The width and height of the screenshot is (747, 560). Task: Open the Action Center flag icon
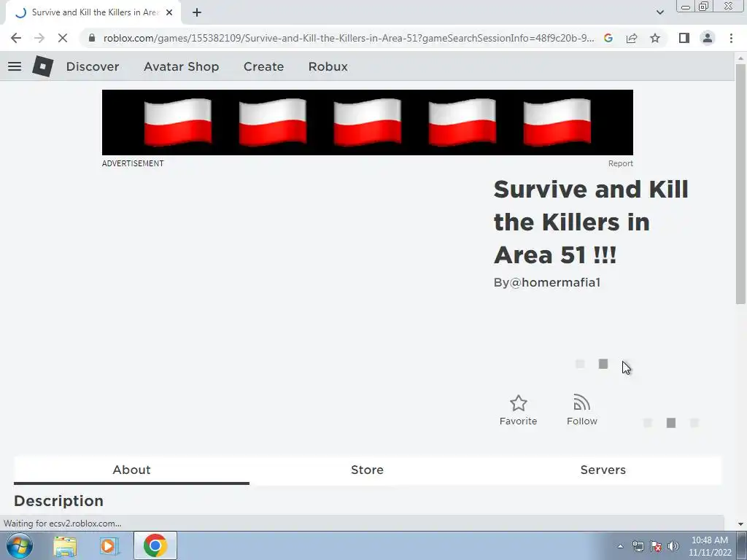tap(656, 546)
